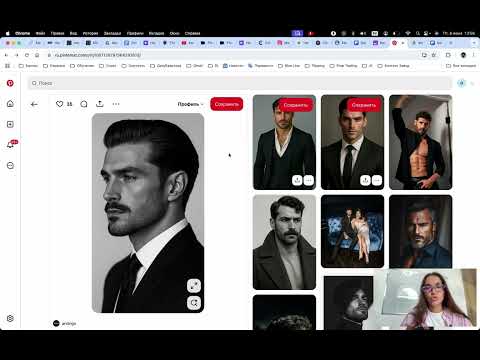Open the dancing couple pin
This screenshot has width=480, height=360.
[x=353, y=231]
